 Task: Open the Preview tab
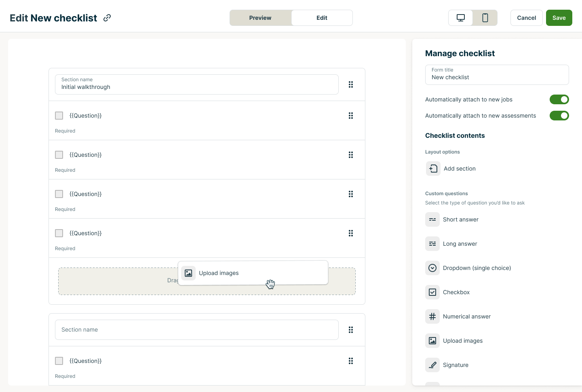pyautogui.click(x=260, y=18)
